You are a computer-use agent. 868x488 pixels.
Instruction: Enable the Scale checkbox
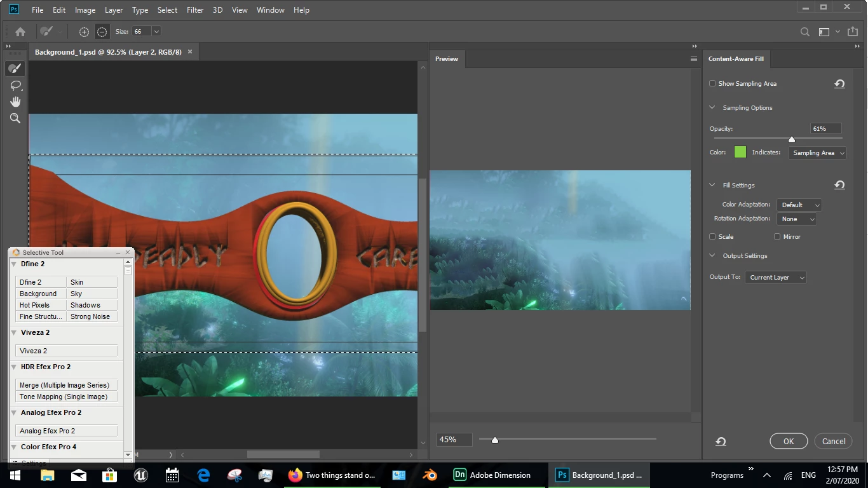[x=712, y=236]
